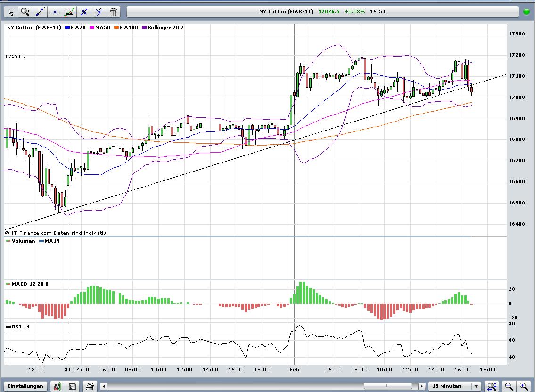Screen dimensions: 535x392
Task: Choose the trend line drawing tool
Action: (40, 12)
